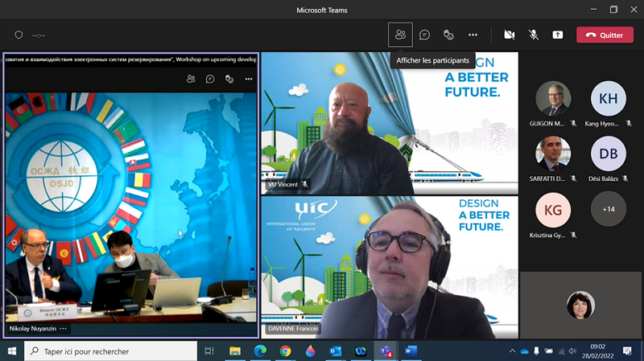Unmute the microphone
This screenshot has height=361, width=644.
[533, 35]
